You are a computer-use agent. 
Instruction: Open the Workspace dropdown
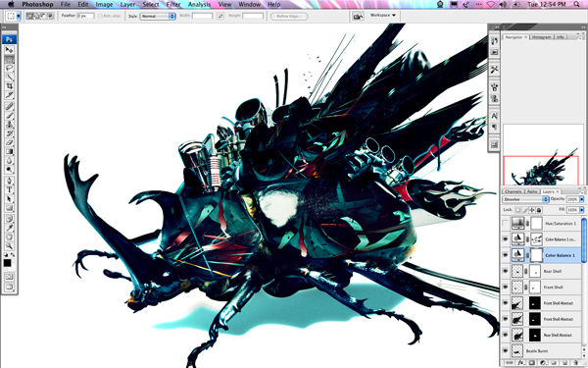click(382, 16)
